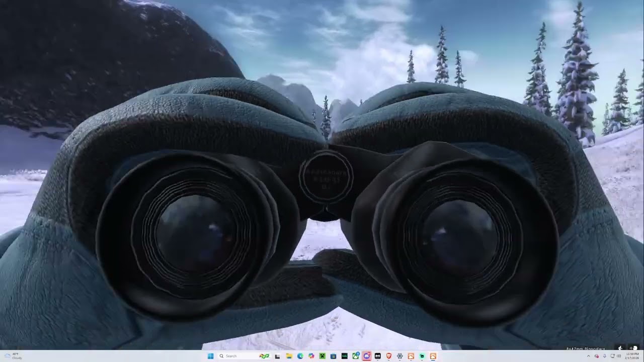
Task: Open the Microsoft Store icon
Action: coord(333,356)
